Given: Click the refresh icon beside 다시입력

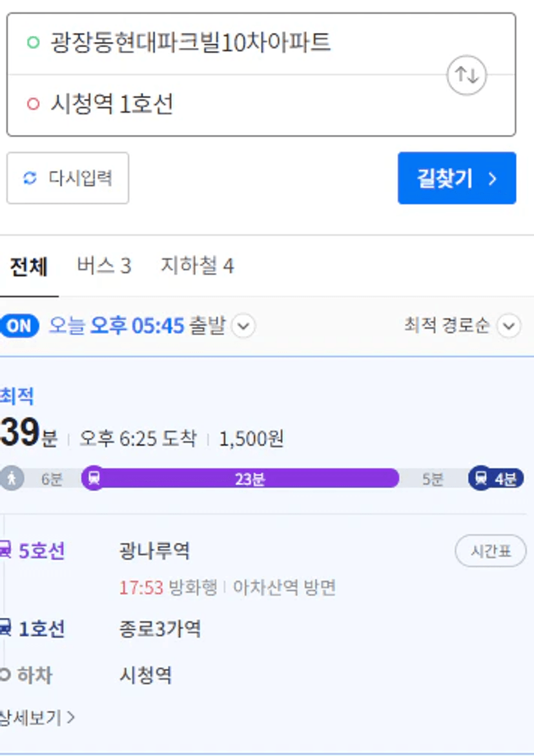Looking at the screenshot, I should 30,178.
